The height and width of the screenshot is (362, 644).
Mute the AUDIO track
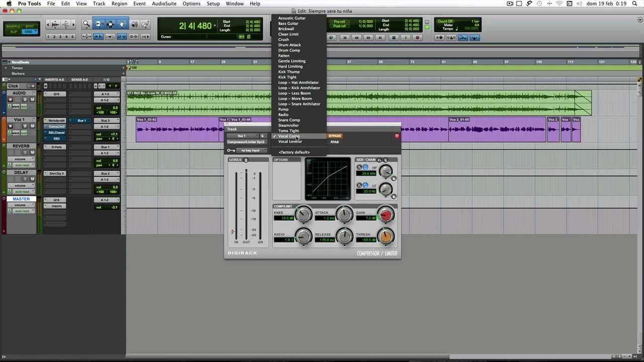33,100
